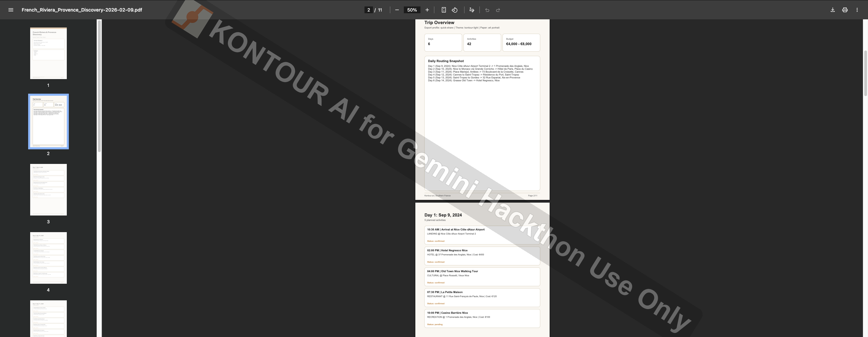Click the Trip Overview heading
Viewport: 868px width, 337px height.
439,22
